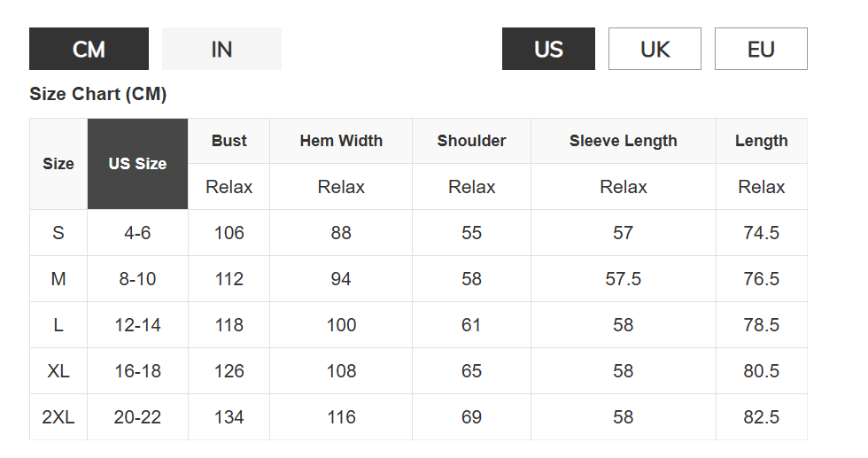Switch measurement units to CM

point(89,49)
